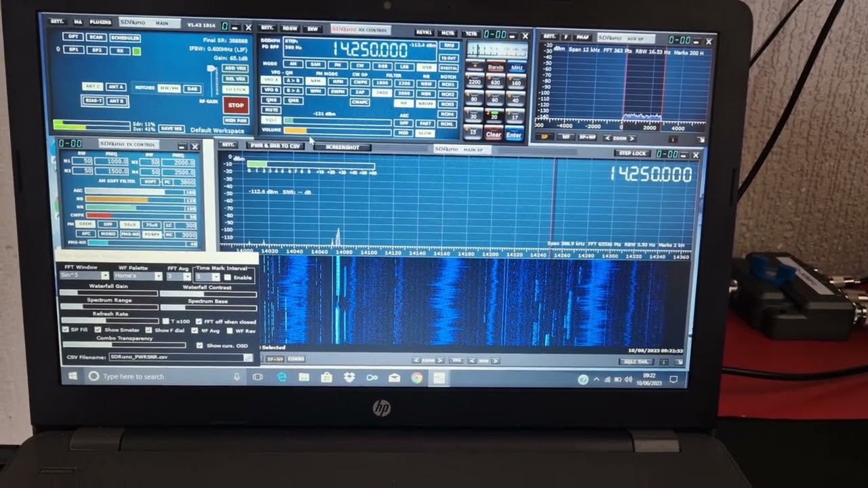
Task: Open File Explorer from the taskbar
Action: coord(304,377)
